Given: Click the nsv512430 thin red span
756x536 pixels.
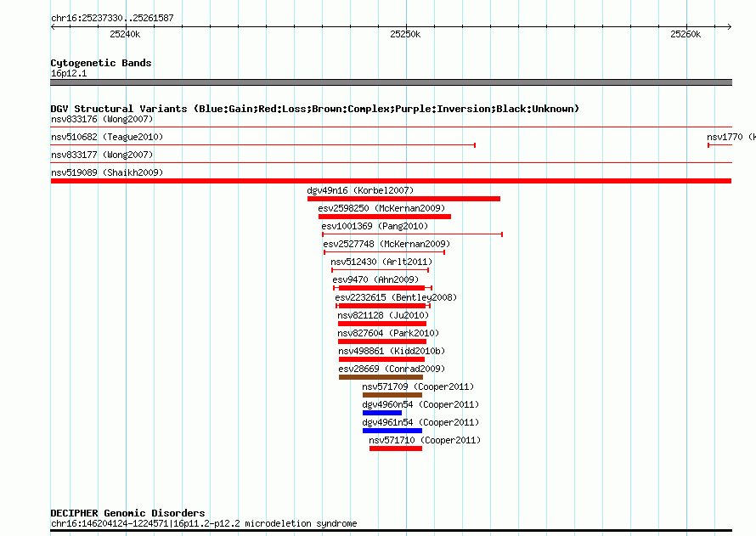Looking at the screenshot, I should 380,270.
